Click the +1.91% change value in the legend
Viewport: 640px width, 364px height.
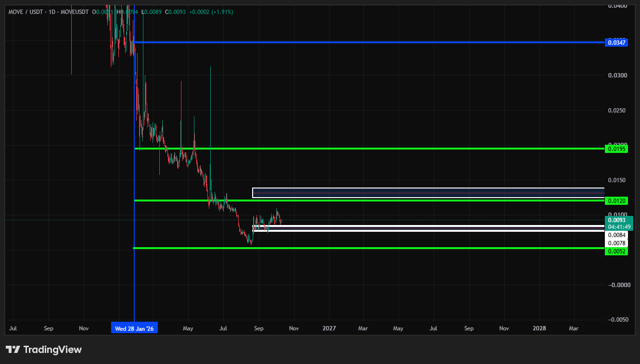(222, 12)
